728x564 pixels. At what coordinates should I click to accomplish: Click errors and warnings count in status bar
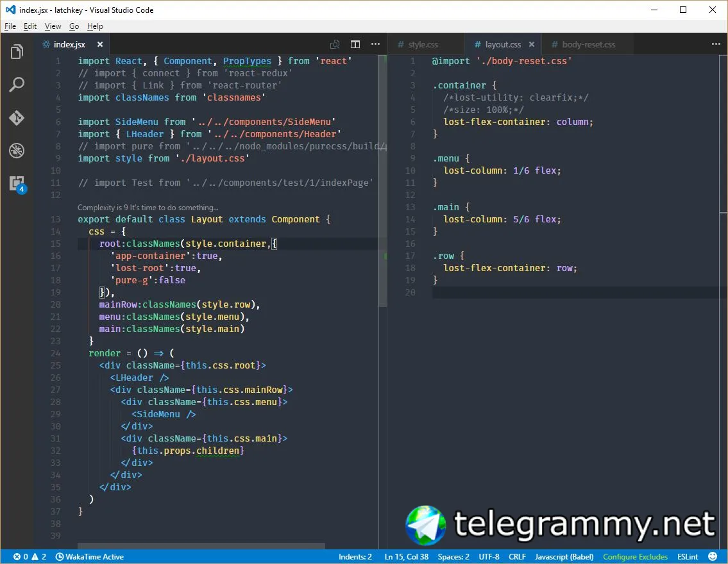[x=30, y=557]
